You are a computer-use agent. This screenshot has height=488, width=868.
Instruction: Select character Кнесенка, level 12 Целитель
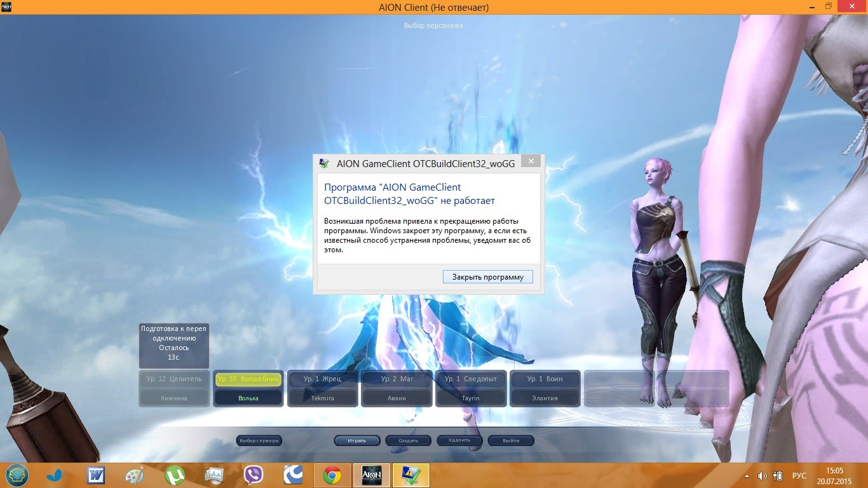pos(174,388)
